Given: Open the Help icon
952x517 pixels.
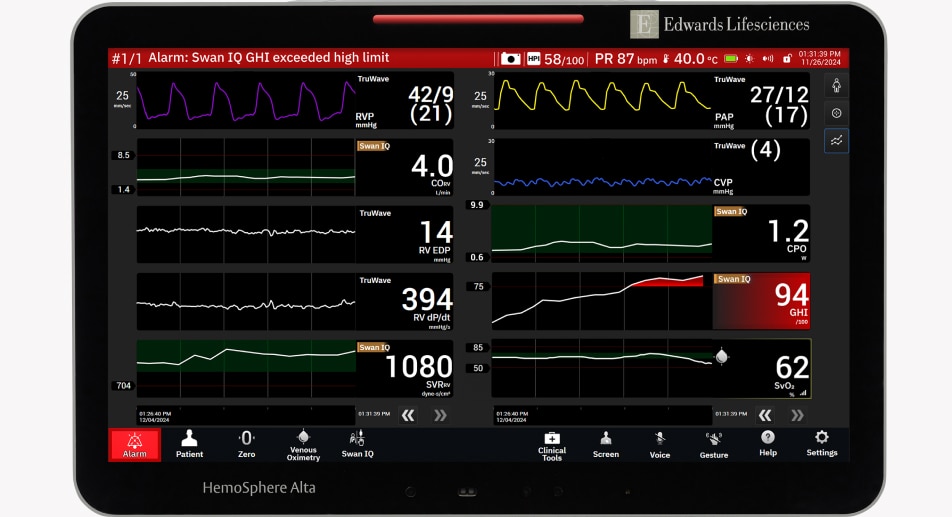Looking at the screenshot, I should pyautogui.click(x=767, y=444).
